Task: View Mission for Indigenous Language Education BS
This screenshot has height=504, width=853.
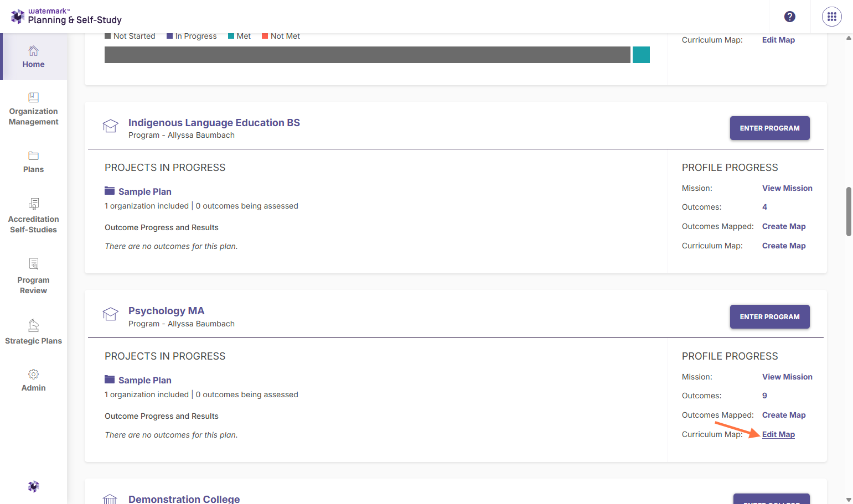Action: click(x=787, y=188)
